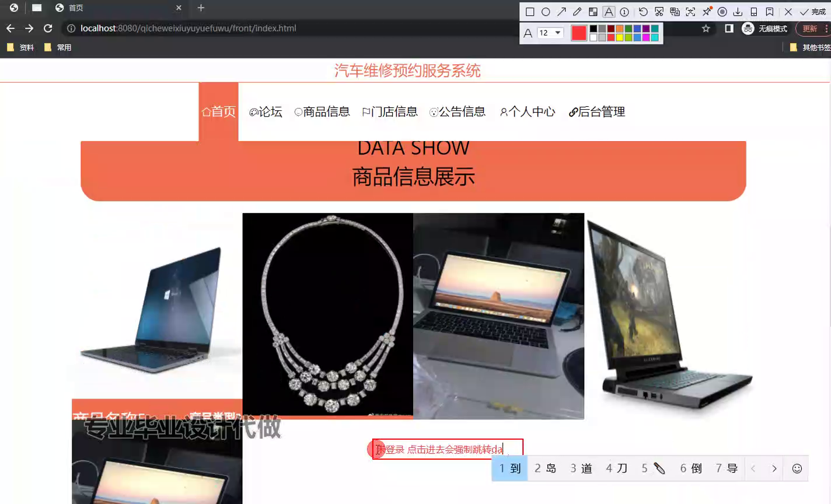
Task: Go to 个人中心 in navigation bar
Action: [528, 111]
